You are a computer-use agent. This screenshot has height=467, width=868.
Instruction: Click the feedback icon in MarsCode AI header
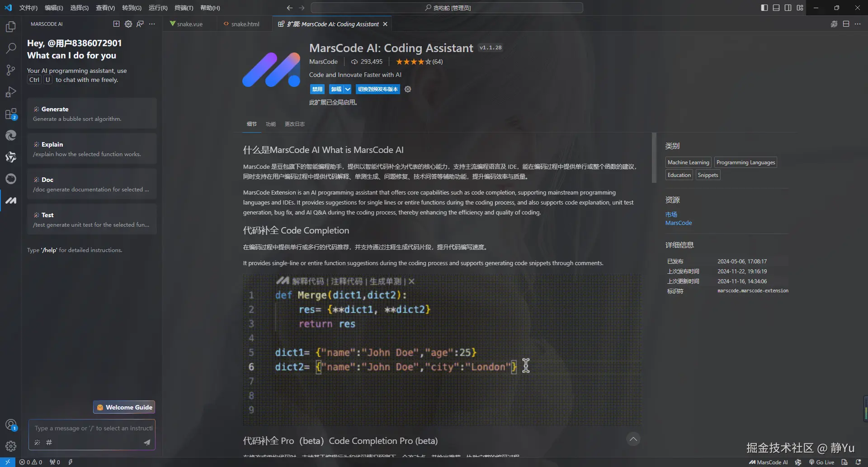coord(140,24)
